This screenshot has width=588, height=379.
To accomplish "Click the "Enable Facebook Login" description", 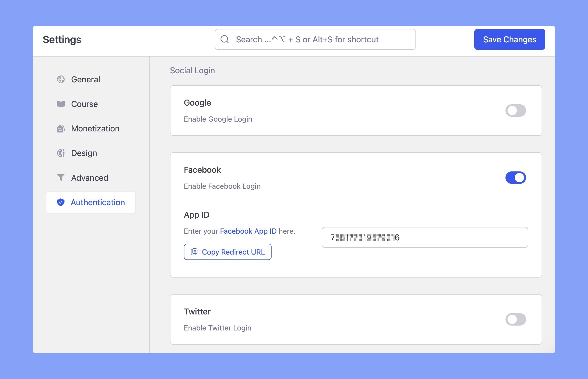I will coord(222,186).
